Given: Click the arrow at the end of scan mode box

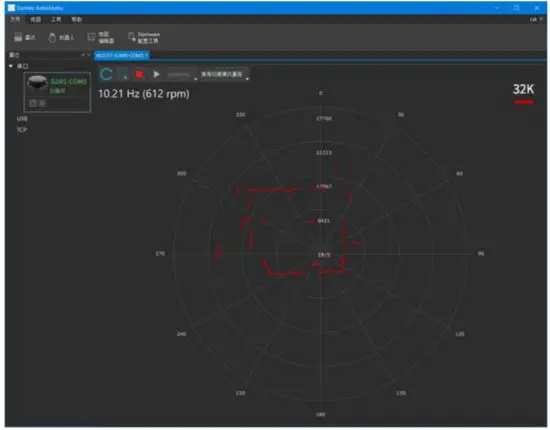Looking at the screenshot, I should click(247, 79).
